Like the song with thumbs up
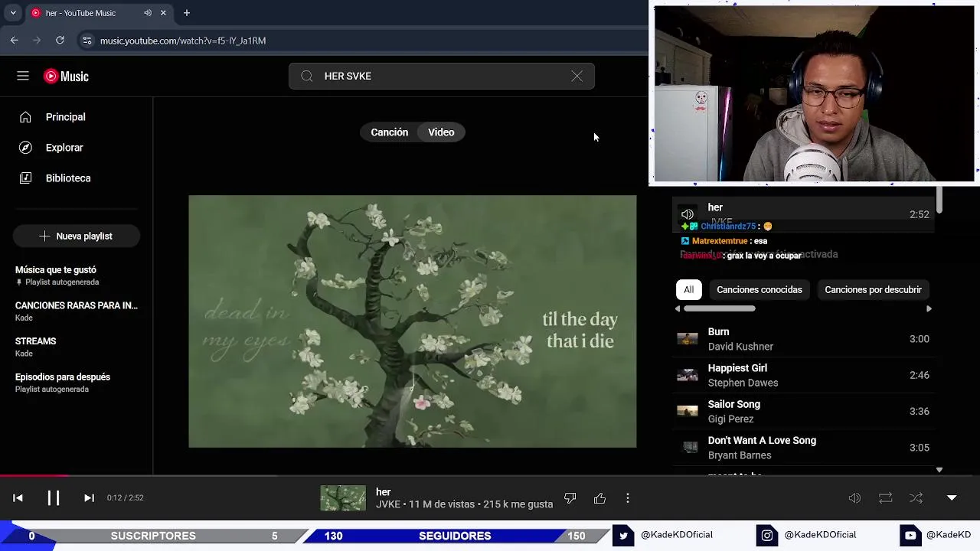The width and height of the screenshot is (980, 551). pos(599,498)
